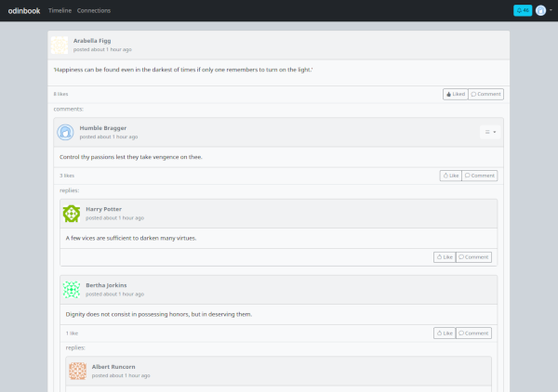View the 3 likes on Humble Bragger's comment

(x=67, y=176)
